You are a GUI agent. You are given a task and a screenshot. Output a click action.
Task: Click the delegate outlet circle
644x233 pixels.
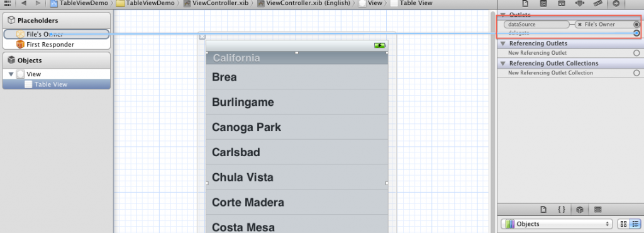pos(636,33)
